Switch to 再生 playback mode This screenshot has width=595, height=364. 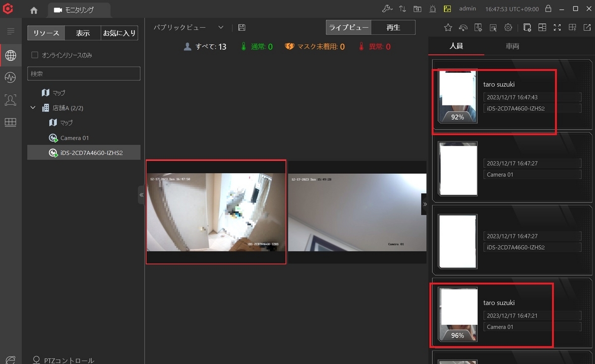393,28
